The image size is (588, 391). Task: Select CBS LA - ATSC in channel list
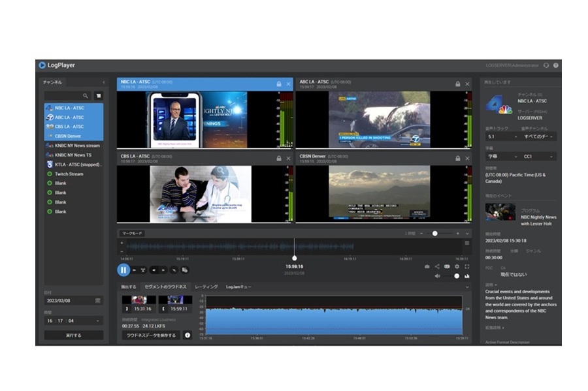tap(74, 127)
